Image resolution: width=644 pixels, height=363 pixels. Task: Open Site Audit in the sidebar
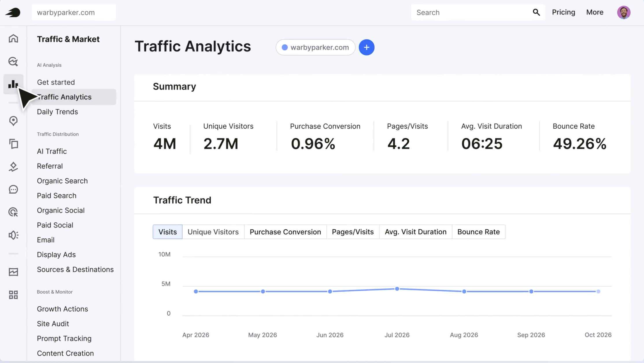[x=53, y=323]
